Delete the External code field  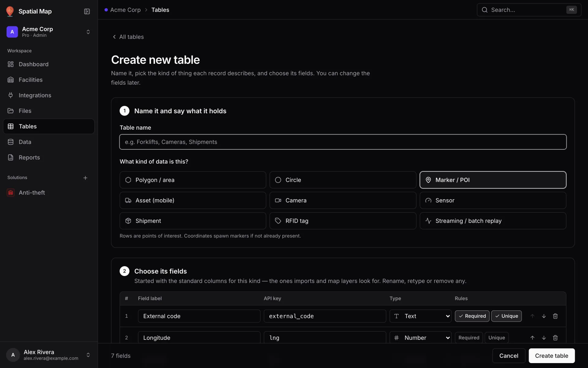pos(555,316)
